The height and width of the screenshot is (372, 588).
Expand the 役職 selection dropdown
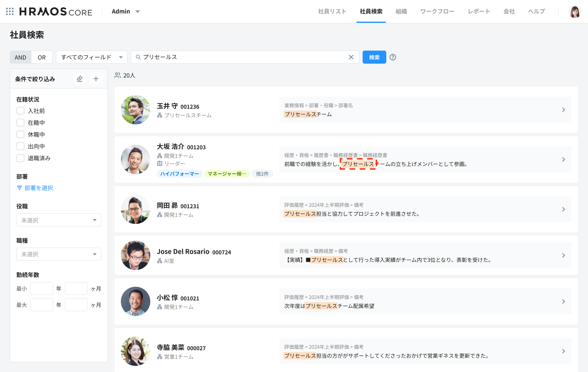pyautogui.click(x=58, y=220)
